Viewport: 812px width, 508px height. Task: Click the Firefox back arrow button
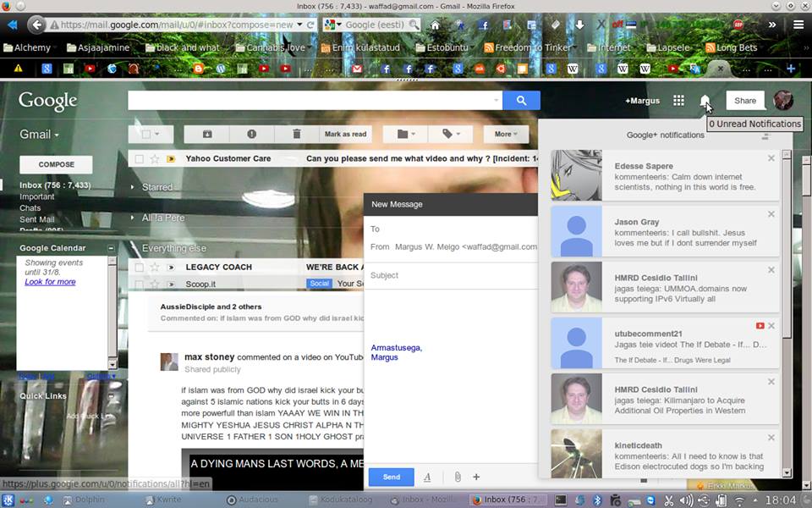point(36,25)
